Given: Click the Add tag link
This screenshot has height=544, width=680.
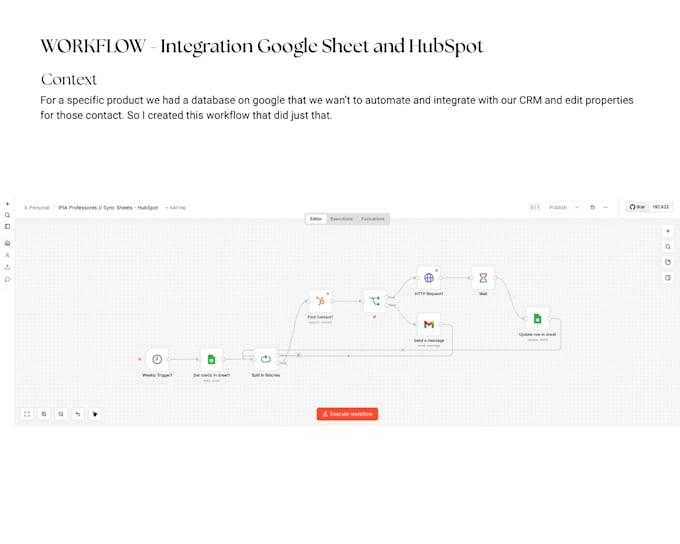Looking at the screenshot, I should [176, 208].
